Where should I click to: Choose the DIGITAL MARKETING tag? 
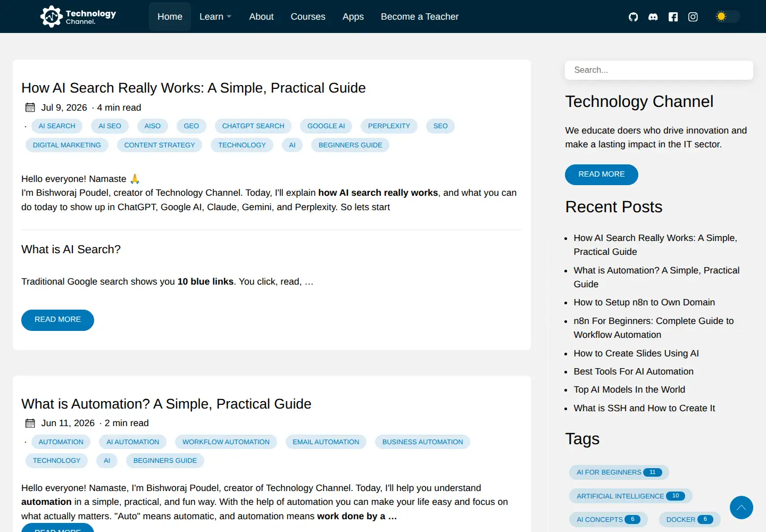click(x=67, y=145)
